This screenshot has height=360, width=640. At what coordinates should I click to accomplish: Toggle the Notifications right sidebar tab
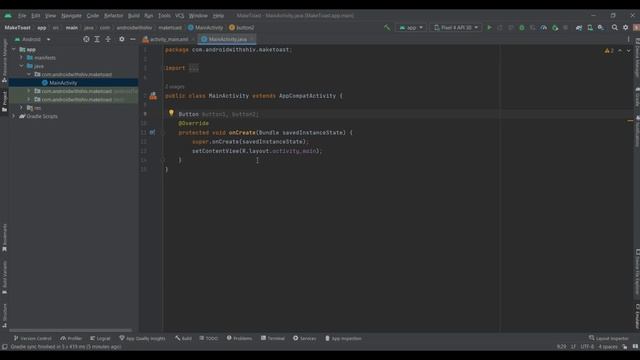[x=637, y=131]
